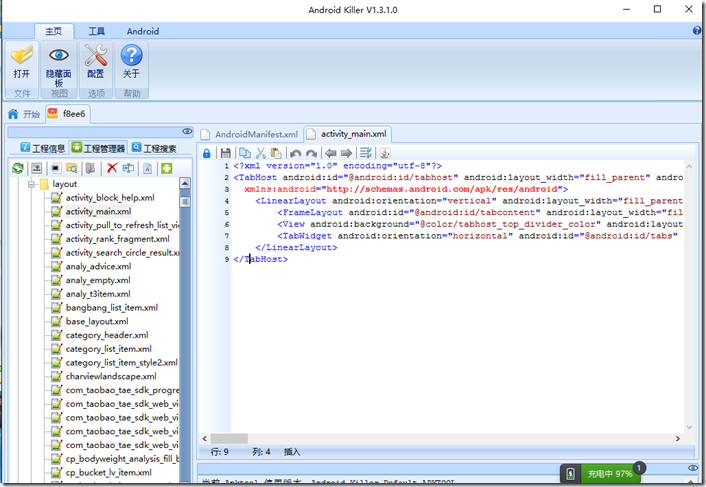Image resolution: width=706 pixels, height=487 pixels.
Task: Click the red X delete icon
Action: tap(112, 168)
